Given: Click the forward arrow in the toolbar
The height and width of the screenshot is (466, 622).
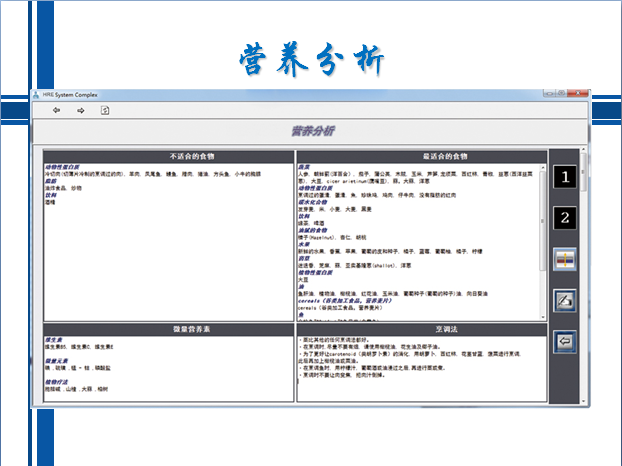Looking at the screenshot, I should click(x=80, y=110).
